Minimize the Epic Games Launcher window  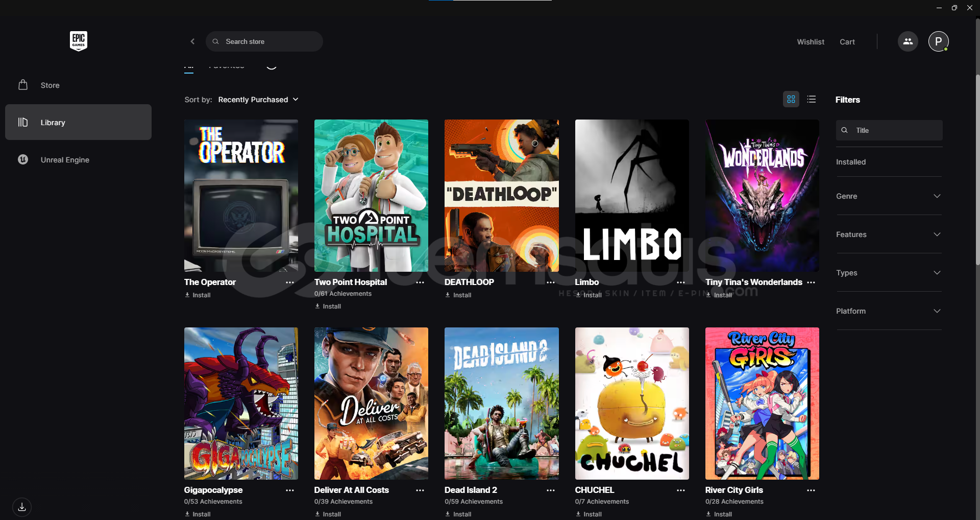pyautogui.click(x=939, y=8)
